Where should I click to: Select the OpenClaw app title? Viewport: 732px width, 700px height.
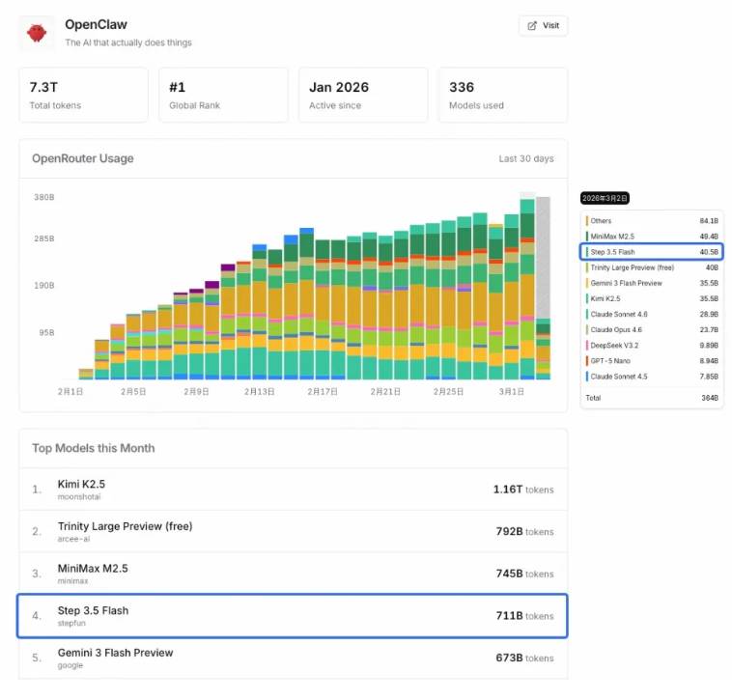[x=96, y=24]
